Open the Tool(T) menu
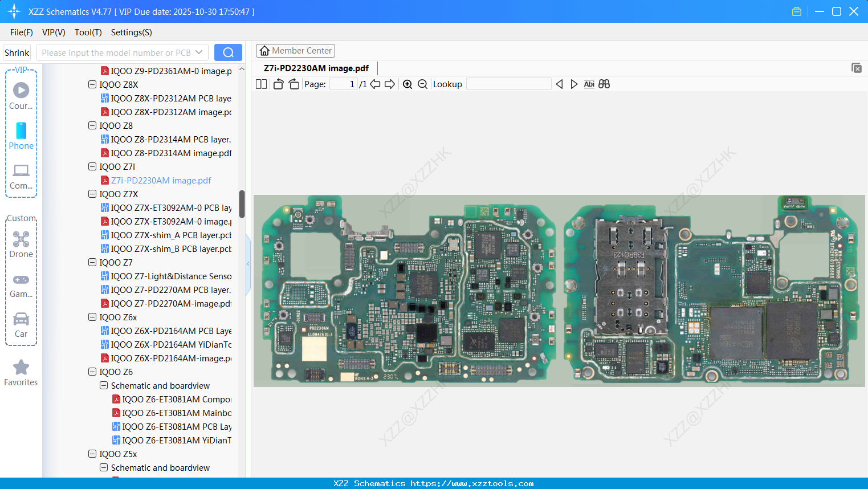 pyautogui.click(x=88, y=32)
